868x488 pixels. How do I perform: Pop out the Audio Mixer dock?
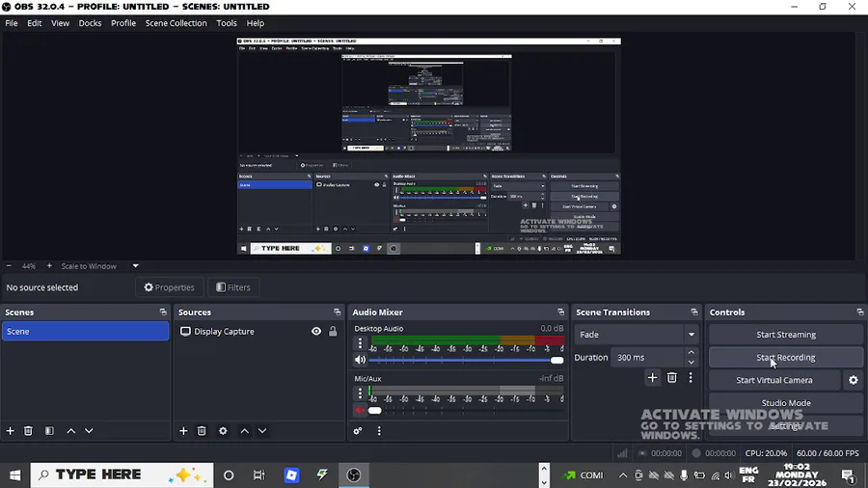[560, 312]
